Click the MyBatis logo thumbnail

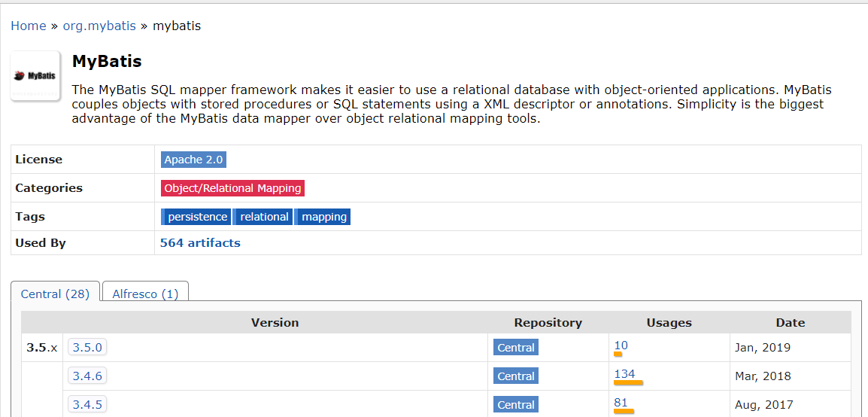point(35,76)
